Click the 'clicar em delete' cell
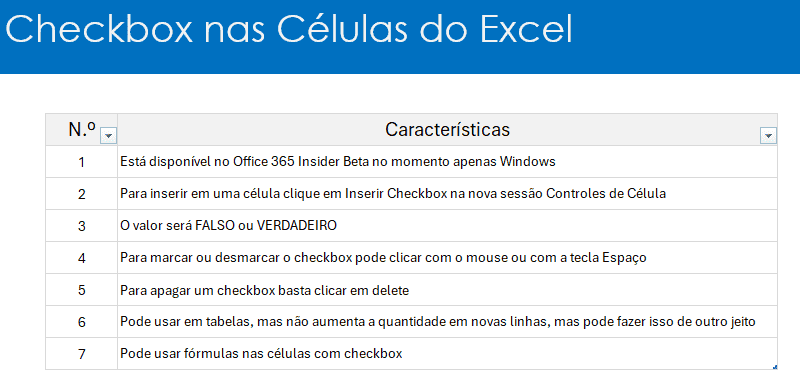 447,290
